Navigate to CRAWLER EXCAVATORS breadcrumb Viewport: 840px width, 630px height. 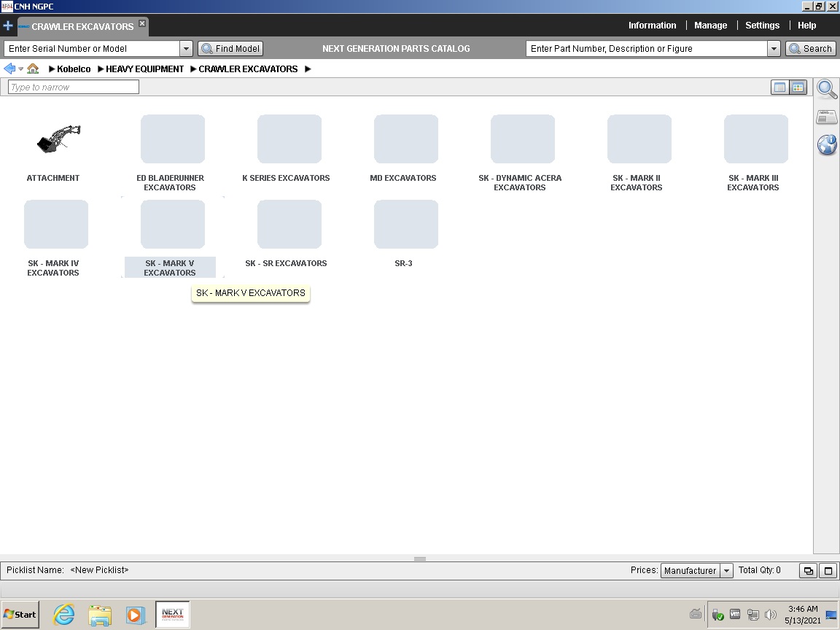[x=248, y=69]
